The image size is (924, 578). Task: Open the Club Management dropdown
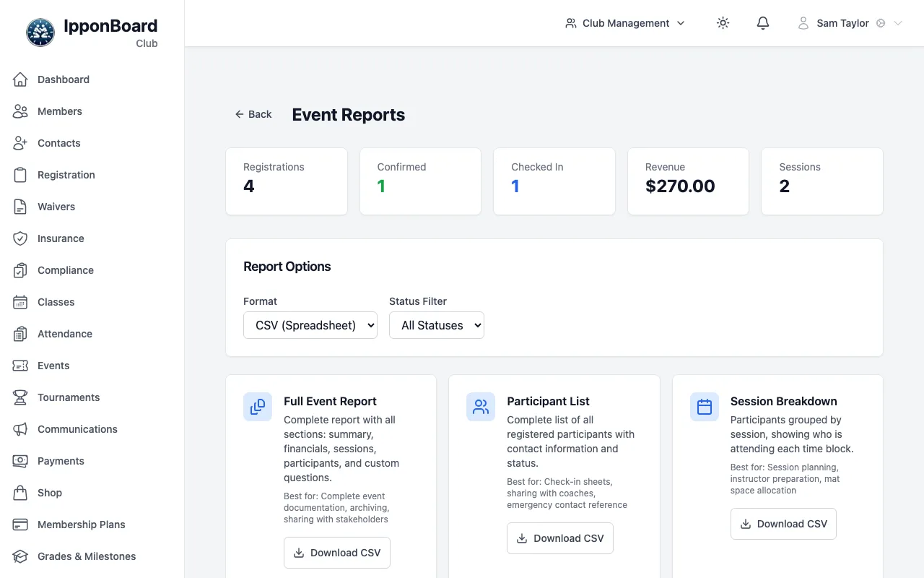coord(625,23)
